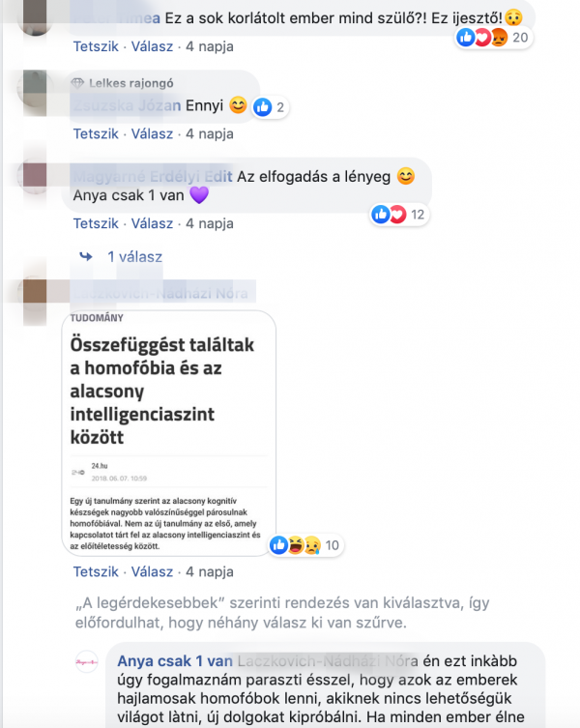Like the comment 'Ez a sok korlátolt ember'
The width and height of the screenshot is (580, 728).
pos(96,46)
